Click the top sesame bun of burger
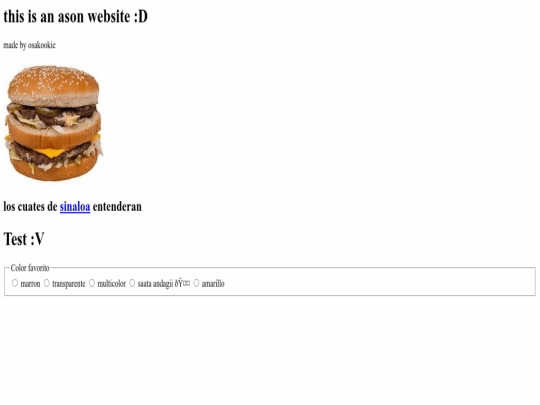This screenshot has height=405, width=540. coord(53,85)
